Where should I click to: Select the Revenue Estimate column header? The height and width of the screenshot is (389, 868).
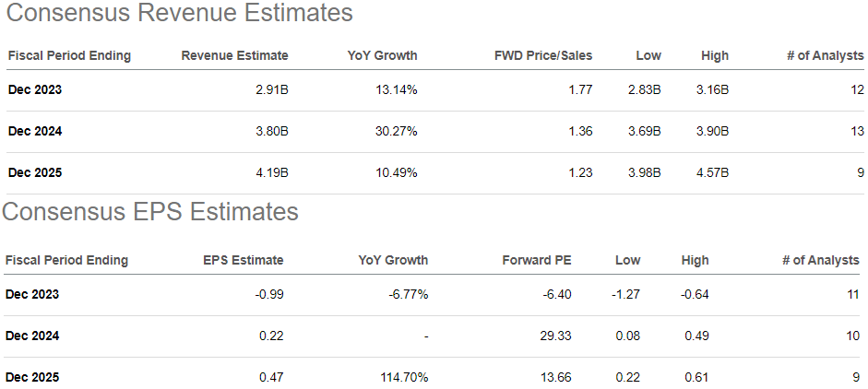[x=234, y=55]
